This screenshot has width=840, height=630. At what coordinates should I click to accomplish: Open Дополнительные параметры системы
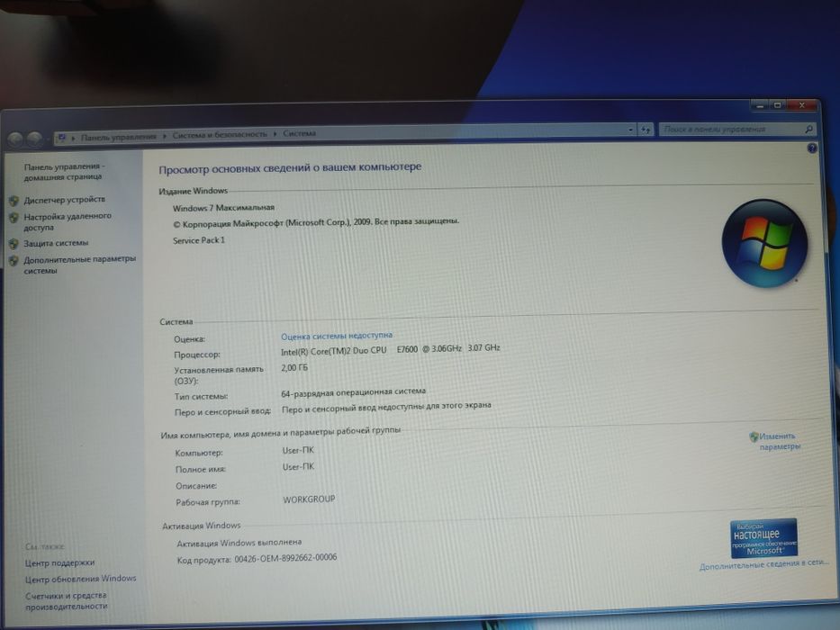pyautogui.click(x=80, y=265)
